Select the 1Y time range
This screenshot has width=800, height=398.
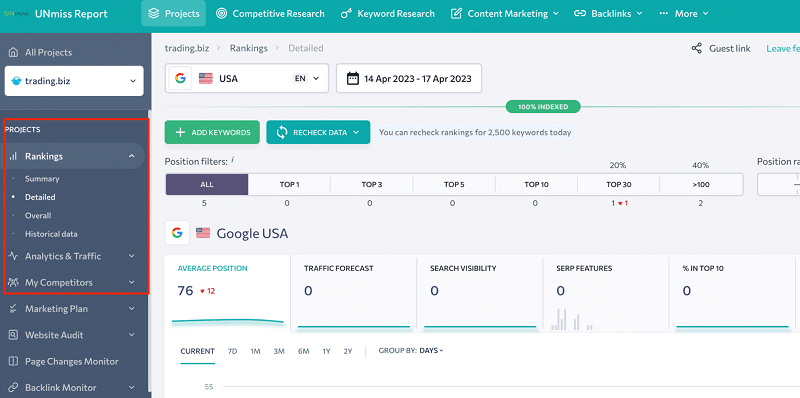327,351
